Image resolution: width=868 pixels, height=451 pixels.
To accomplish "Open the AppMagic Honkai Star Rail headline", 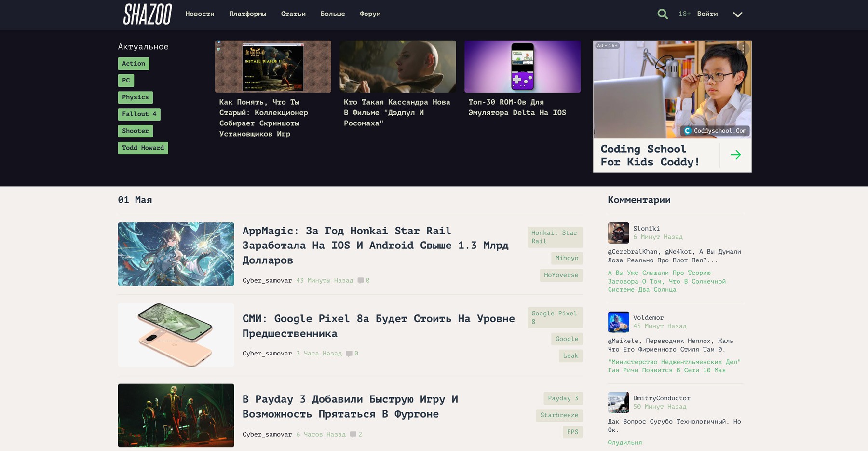I will click(375, 246).
